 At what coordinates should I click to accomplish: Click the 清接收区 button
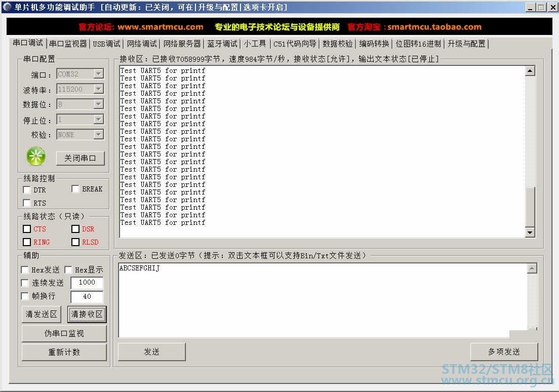87,314
